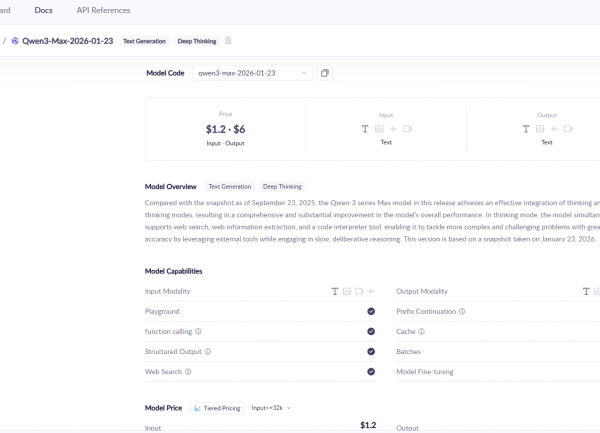Click the Deep Thinking tag in the breadcrumb header

tap(197, 41)
